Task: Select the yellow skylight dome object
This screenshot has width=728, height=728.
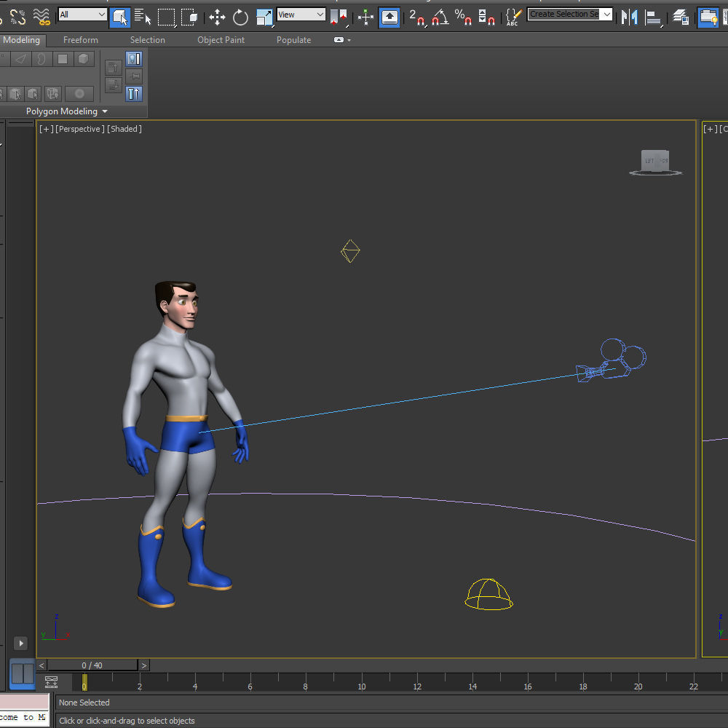Action: 489,594
